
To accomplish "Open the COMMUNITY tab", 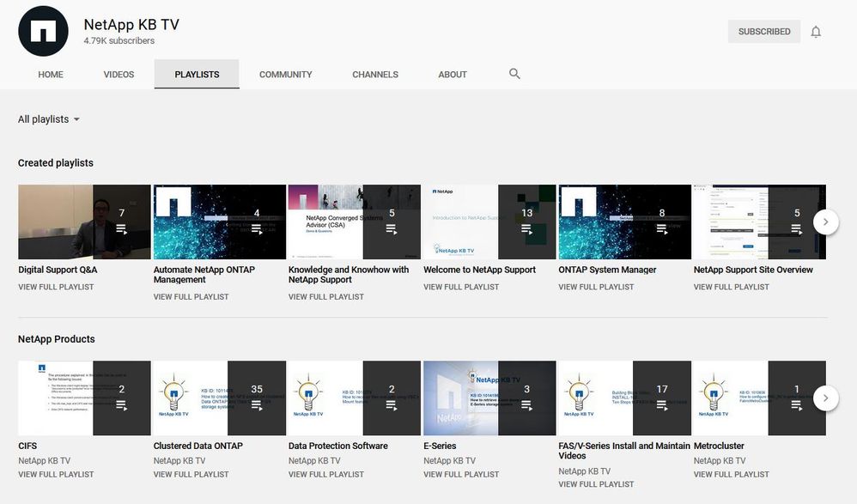I will point(285,75).
